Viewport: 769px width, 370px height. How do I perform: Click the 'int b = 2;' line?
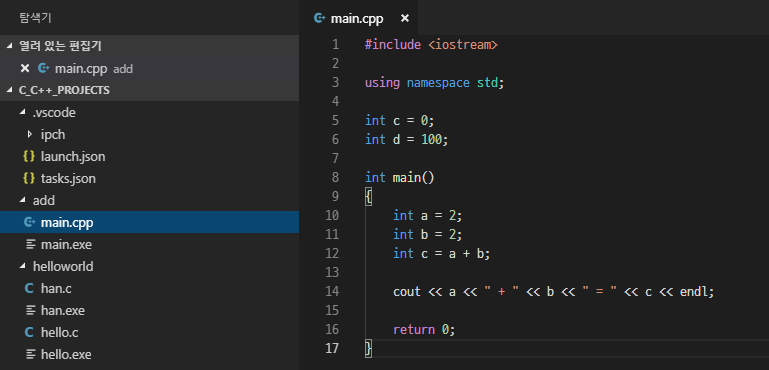(x=428, y=235)
